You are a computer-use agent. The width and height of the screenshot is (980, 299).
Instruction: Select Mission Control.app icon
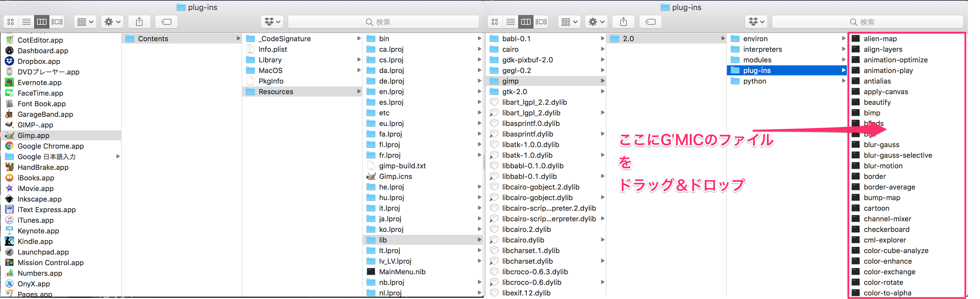(x=9, y=263)
